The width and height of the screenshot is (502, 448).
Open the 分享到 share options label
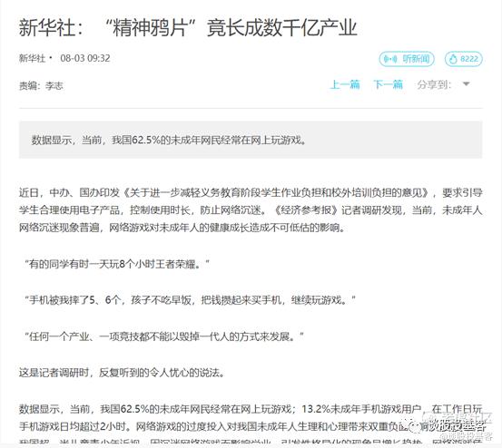pyautogui.click(x=434, y=84)
